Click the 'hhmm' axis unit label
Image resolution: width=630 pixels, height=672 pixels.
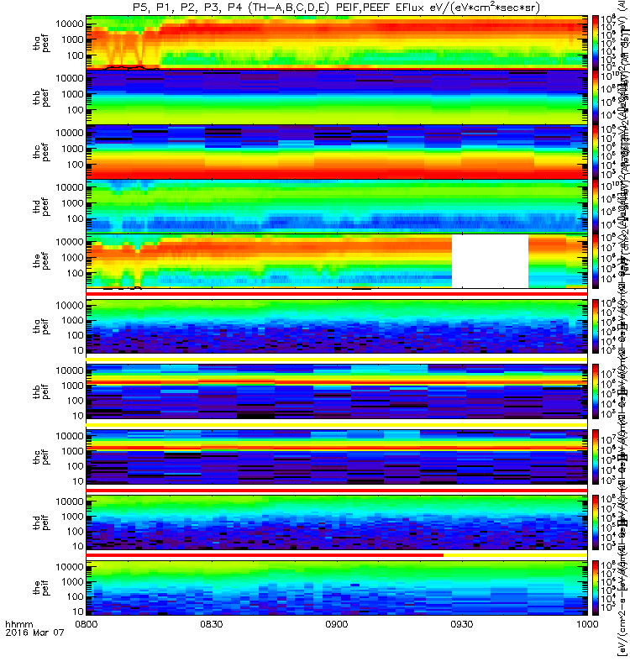coord(18,624)
